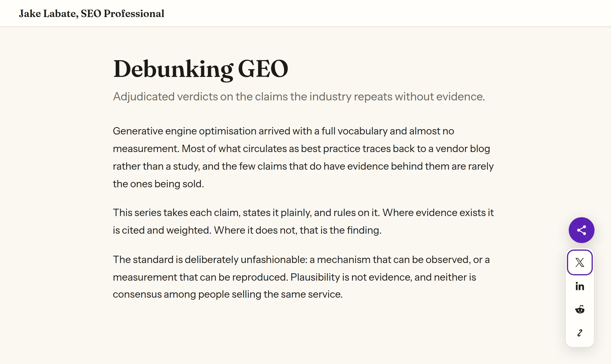Share the post on Reddit
The image size is (611, 364).
click(580, 309)
